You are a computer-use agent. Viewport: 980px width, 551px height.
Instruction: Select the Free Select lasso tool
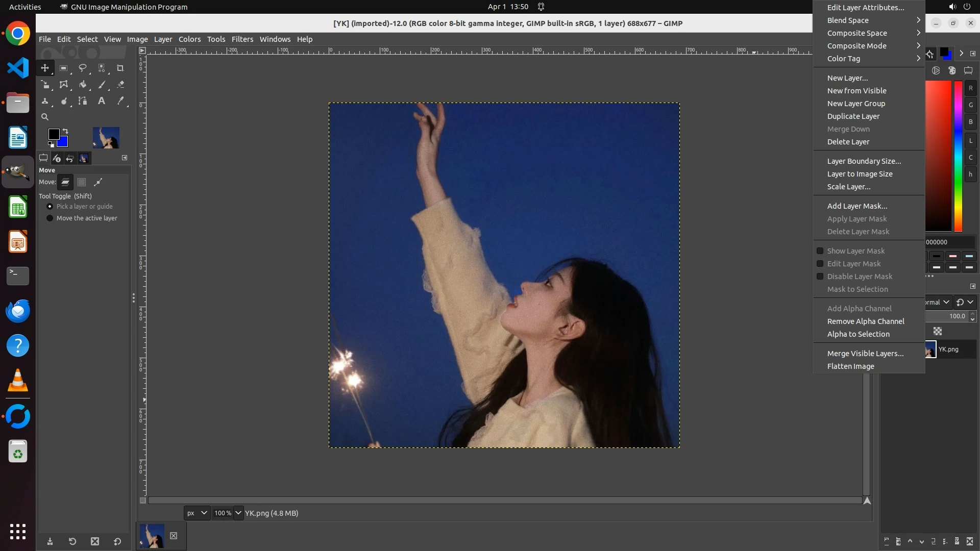tap(82, 68)
